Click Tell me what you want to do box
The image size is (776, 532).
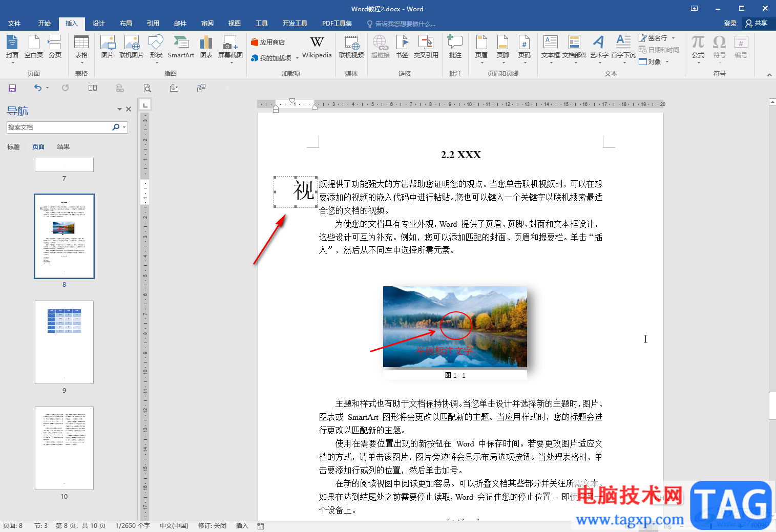point(402,24)
